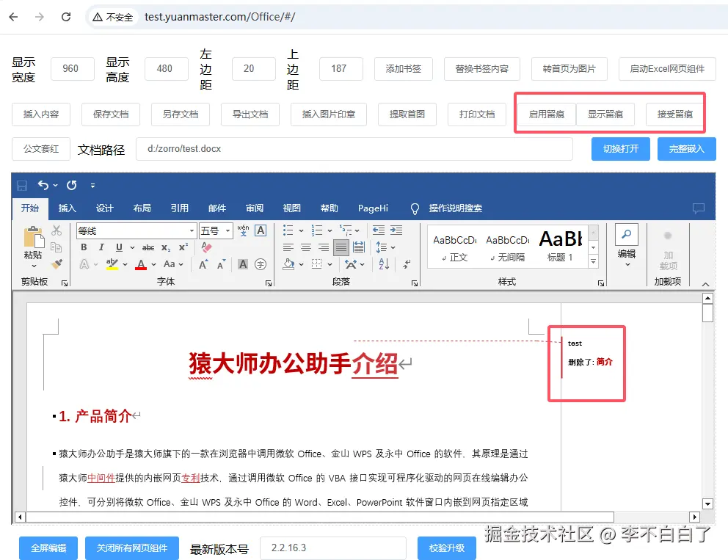
Task: Undo the last action via undo arrow
Action: click(44, 185)
